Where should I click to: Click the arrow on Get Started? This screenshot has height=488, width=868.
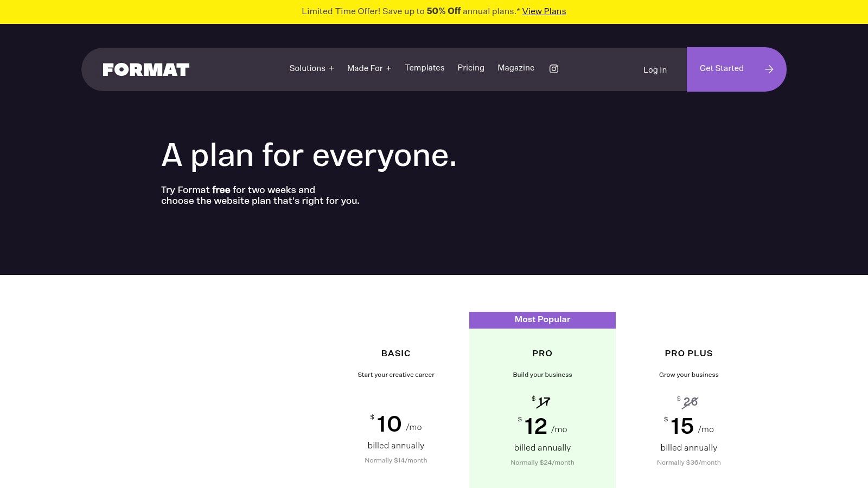pyautogui.click(x=769, y=69)
